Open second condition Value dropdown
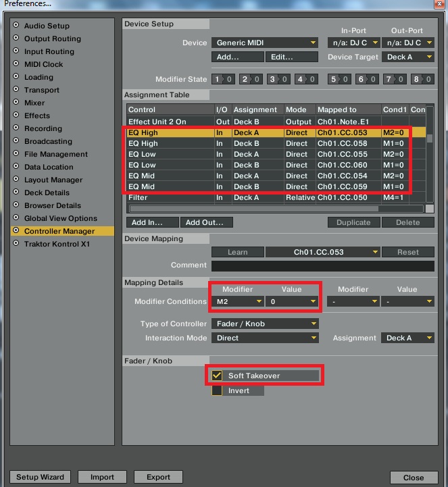This screenshot has width=448, height=487. point(408,301)
